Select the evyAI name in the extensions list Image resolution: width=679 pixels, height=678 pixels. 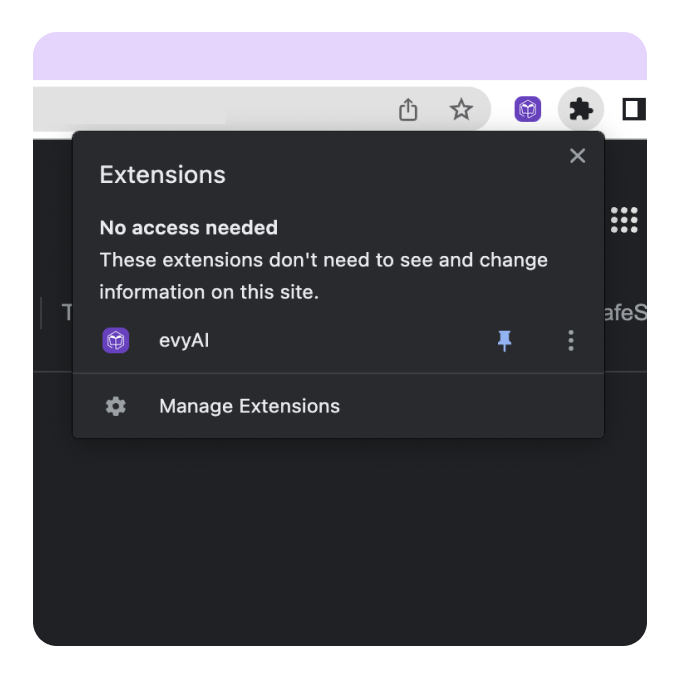click(x=184, y=340)
